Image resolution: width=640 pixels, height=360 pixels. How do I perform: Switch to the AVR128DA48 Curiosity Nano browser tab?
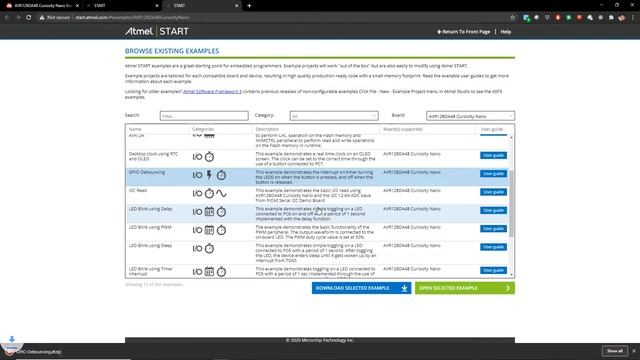[x=41, y=6]
